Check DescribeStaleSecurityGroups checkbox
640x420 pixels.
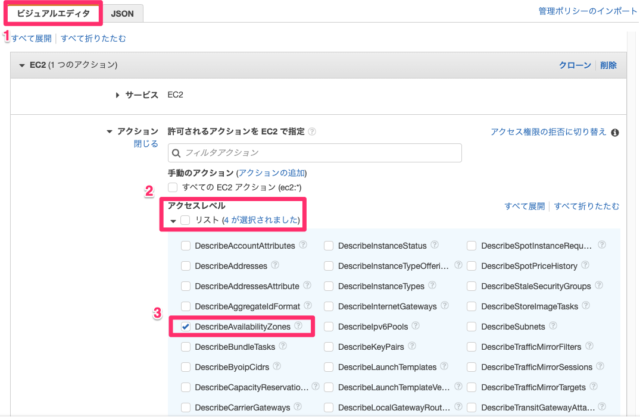pyautogui.click(x=471, y=286)
